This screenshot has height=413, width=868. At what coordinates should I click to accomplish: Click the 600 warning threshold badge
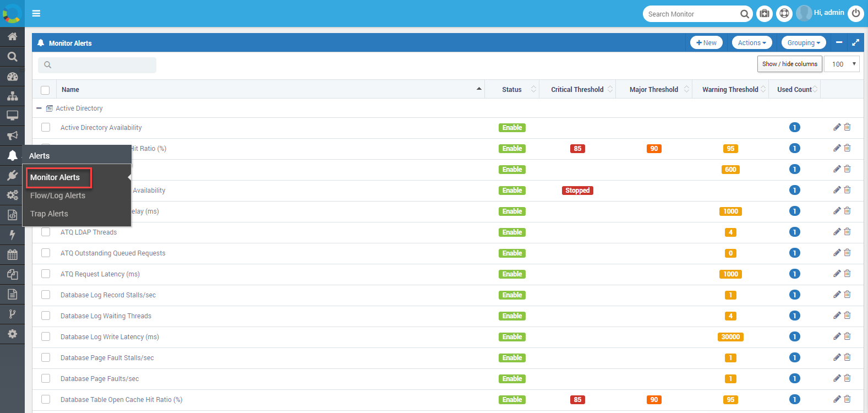(730, 170)
